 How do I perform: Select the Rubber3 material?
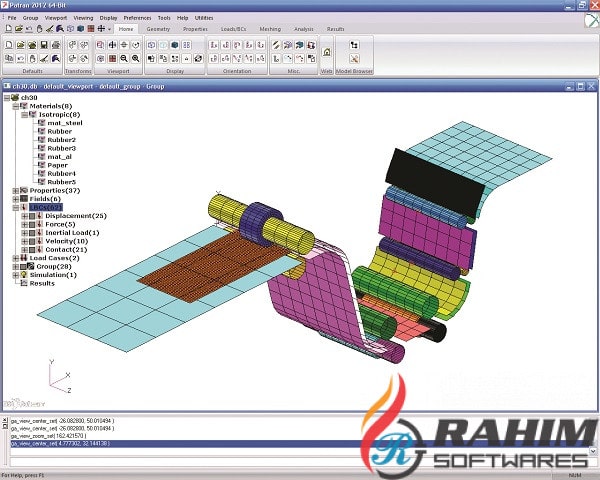(x=62, y=148)
